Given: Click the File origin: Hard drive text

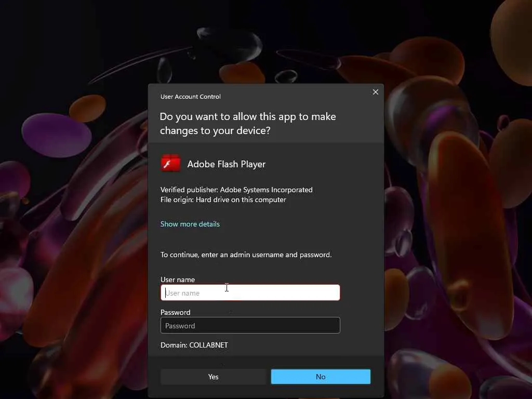Looking at the screenshot, I should [223, 199].
